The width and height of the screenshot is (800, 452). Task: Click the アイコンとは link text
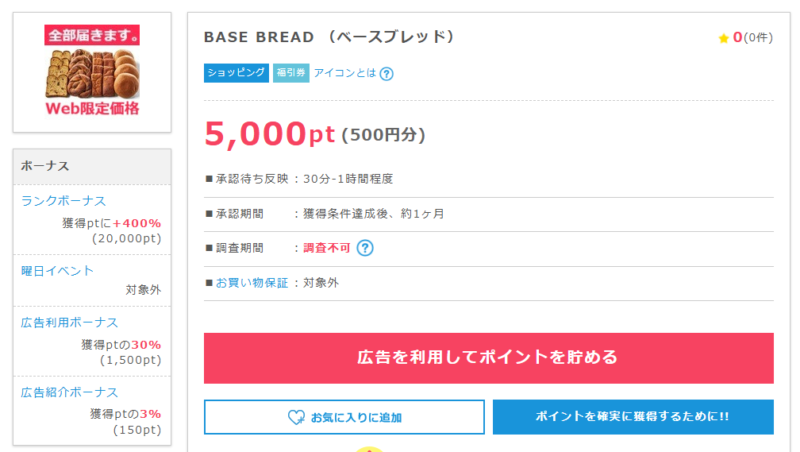tap(345, 73)
